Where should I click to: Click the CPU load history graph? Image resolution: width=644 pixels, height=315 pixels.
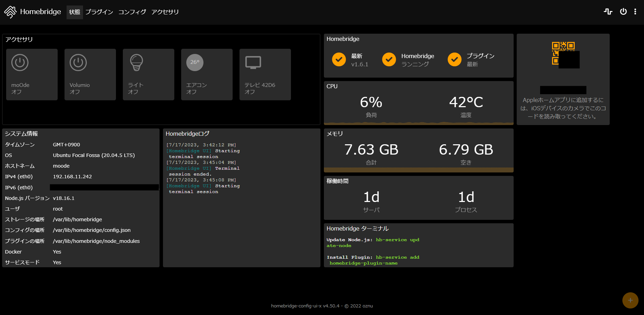[419, 123]
